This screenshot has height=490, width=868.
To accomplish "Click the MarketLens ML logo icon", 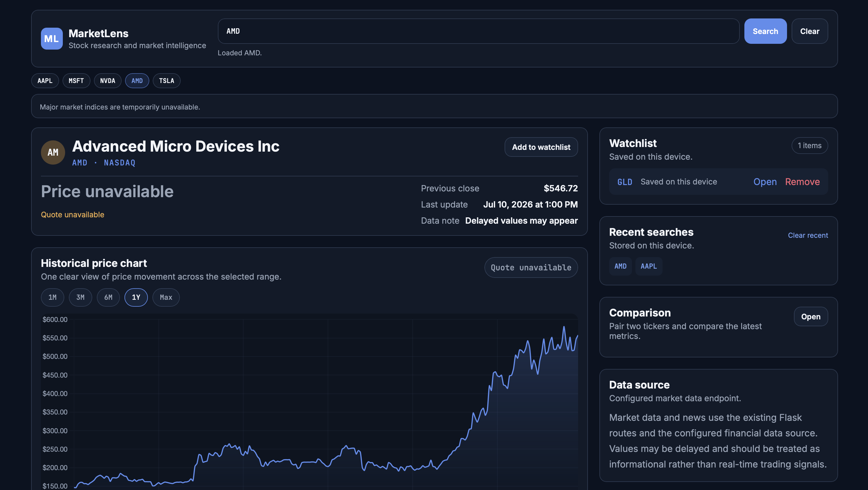I will [52, 38].
